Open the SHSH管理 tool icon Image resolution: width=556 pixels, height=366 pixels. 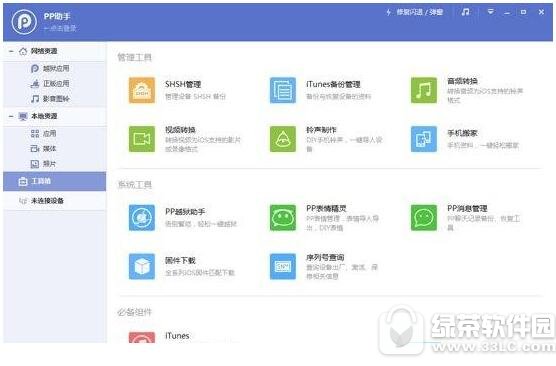coord(142,90)
